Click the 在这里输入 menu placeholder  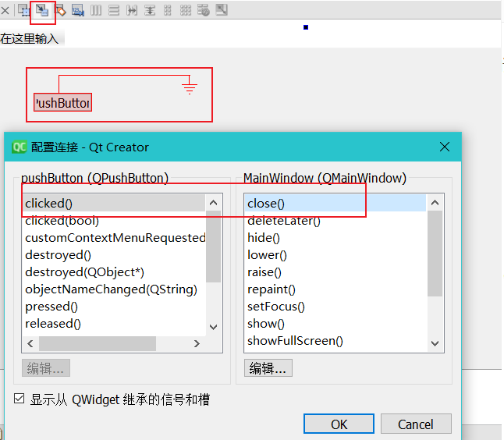[x=30, y=39]
